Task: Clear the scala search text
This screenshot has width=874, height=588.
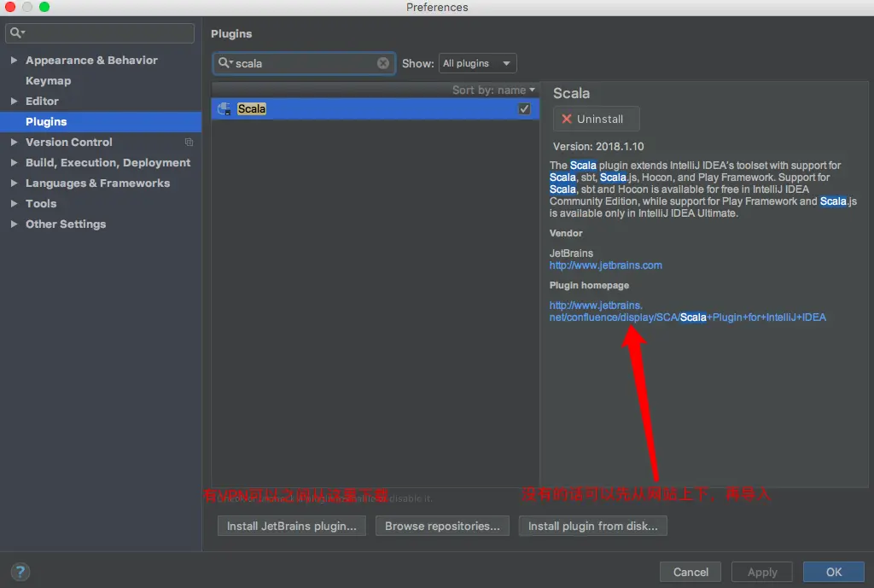Action: (x=383, y=63)
